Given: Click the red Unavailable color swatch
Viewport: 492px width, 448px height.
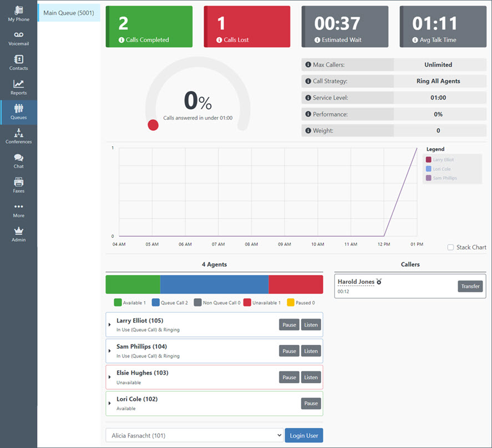Looking at the screenshot, I should click(247, 302).
